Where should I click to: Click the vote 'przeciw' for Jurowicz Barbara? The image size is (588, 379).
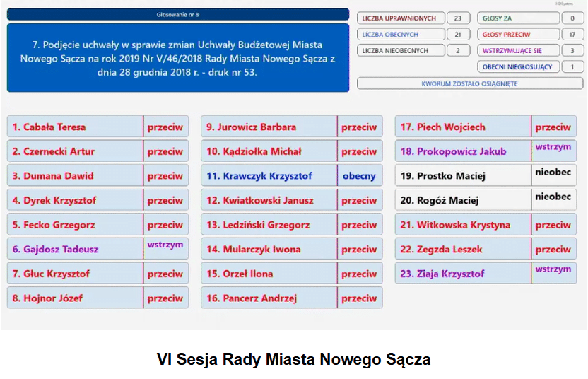[x=360, y=127]
